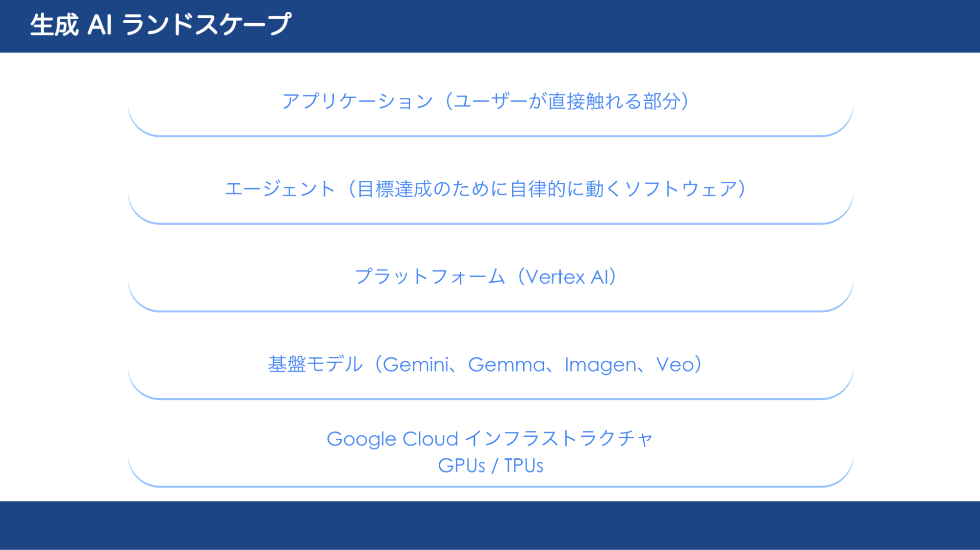Click the dark blue footer bar

pyautogui.click(x=490, y=525)
